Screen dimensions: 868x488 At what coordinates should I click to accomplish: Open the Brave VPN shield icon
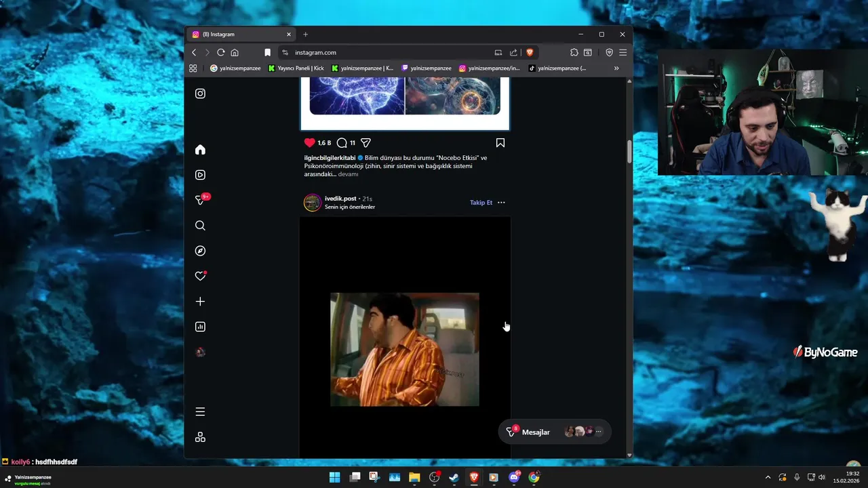coord(609,52)
